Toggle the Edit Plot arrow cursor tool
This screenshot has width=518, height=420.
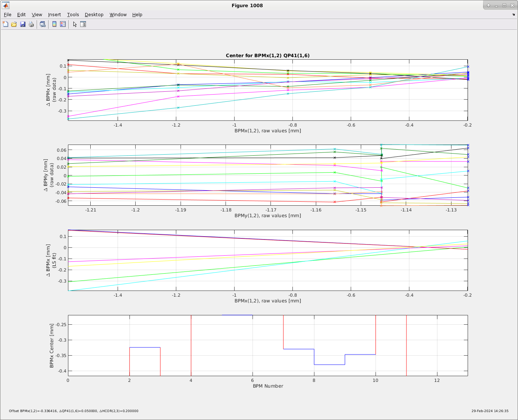(75, 24)
